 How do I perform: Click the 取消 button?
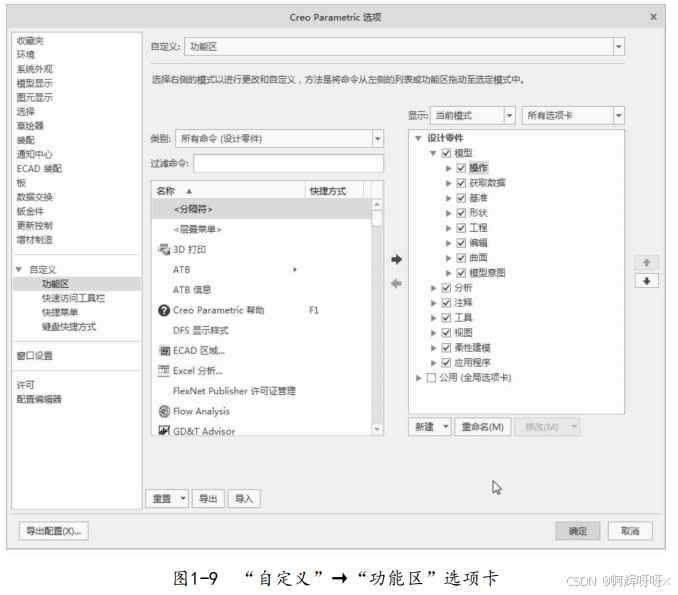click(630, 531)
